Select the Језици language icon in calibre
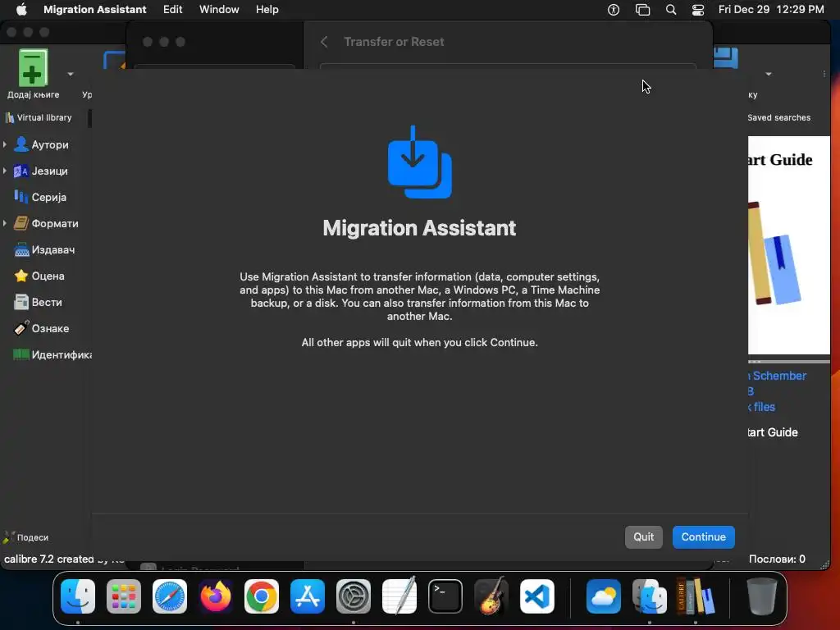The image size is (840, 630). point(21,171)
